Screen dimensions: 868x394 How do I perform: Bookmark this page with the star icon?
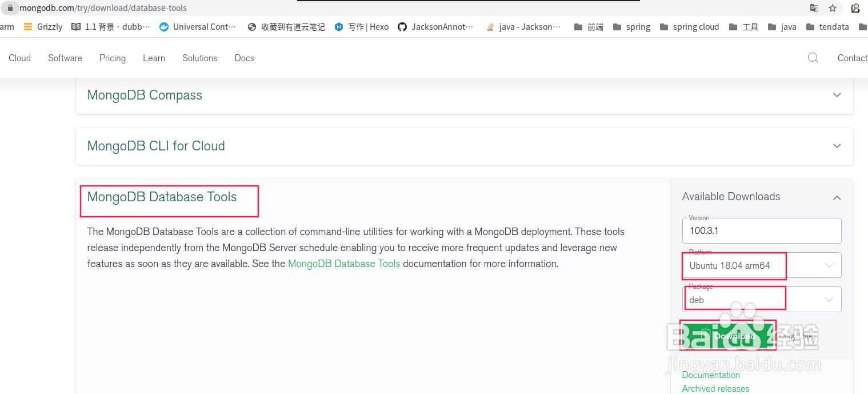tap(833, 8)
